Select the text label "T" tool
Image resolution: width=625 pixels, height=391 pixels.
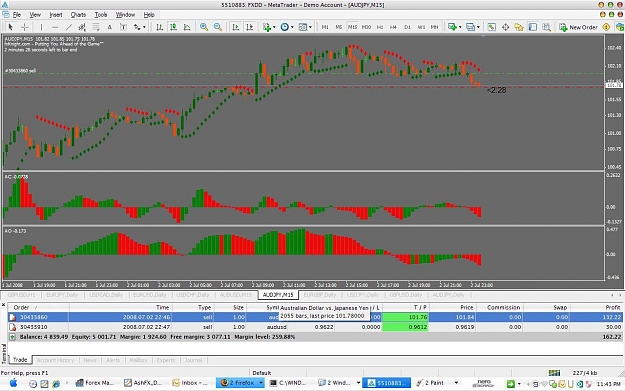coord(123,27)
